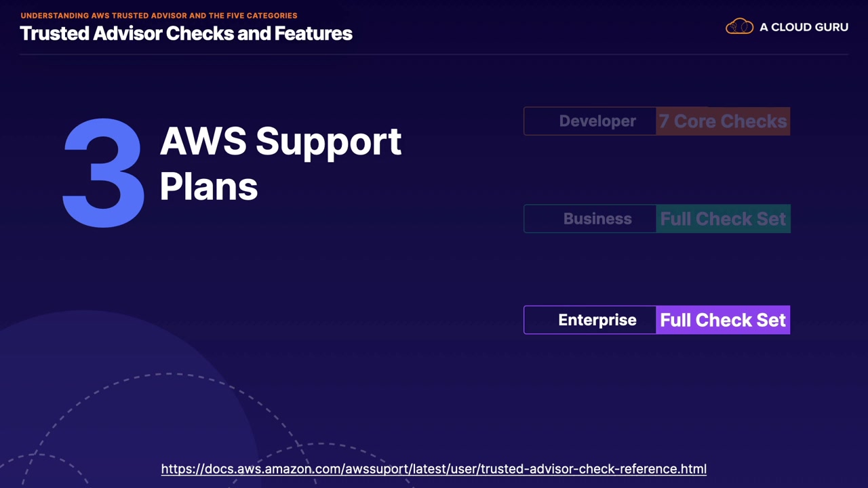Click the AWS Support Plans heading
The image size is (868, 488).
click(x=281, y=163)
